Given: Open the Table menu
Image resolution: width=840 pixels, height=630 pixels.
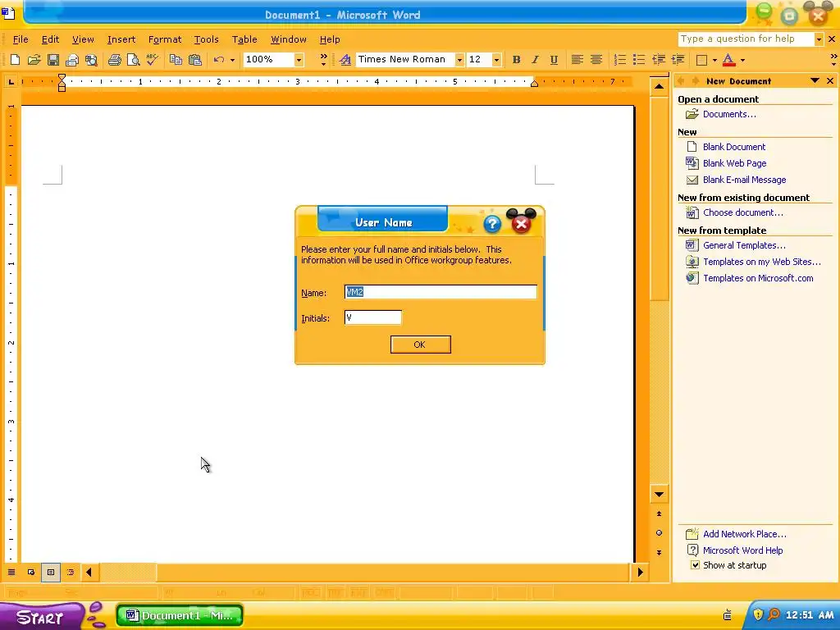Looking at the screenshot, I should (x=244, y=39).
